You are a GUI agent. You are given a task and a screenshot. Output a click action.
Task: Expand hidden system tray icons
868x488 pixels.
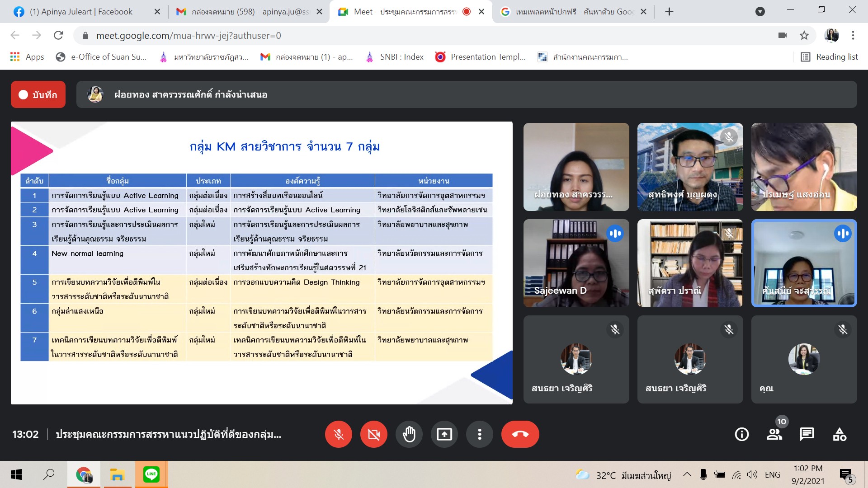click(687, 474)
